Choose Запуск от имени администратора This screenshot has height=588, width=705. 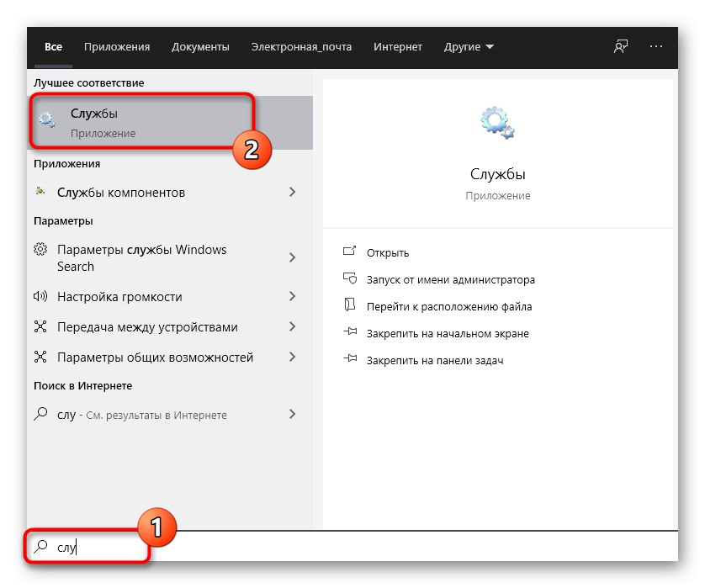(x=451, y=279)
